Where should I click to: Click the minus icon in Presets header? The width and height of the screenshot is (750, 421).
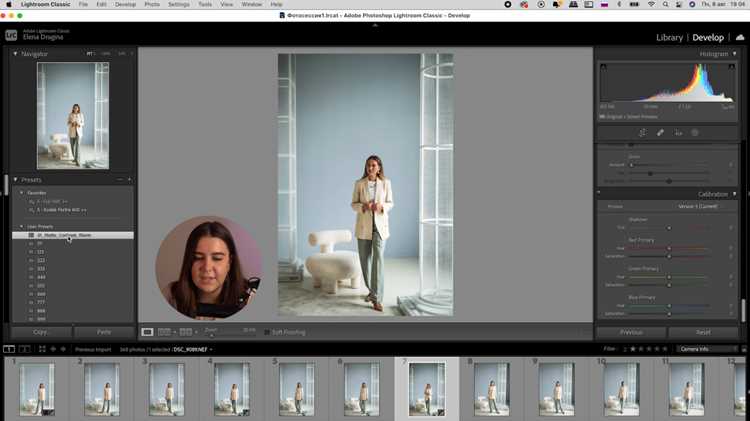tap(120, 180)
